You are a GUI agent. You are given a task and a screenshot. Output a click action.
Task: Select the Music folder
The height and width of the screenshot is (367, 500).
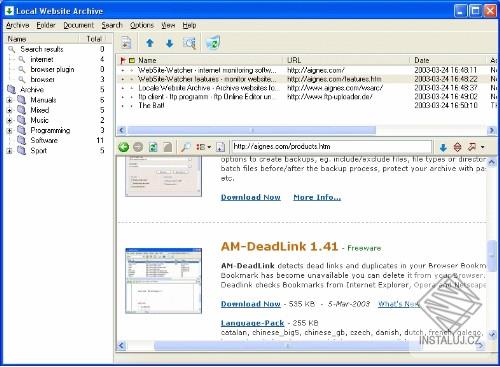pyautogui.click(x=39, y=120)
